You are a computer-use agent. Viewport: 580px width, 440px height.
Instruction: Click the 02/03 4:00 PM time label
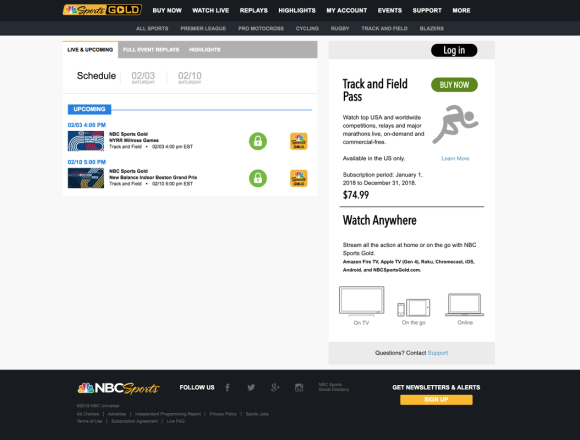click(x=87, y=125)
